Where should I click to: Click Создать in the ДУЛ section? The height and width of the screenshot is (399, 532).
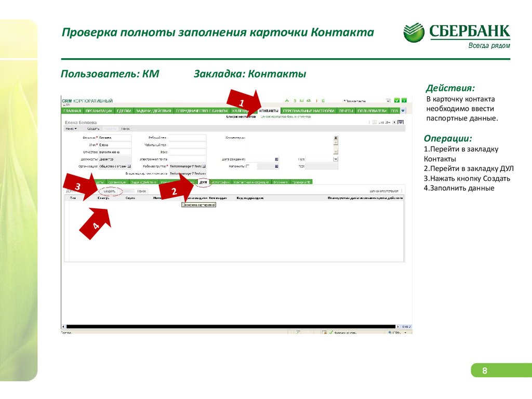[109, 191]
